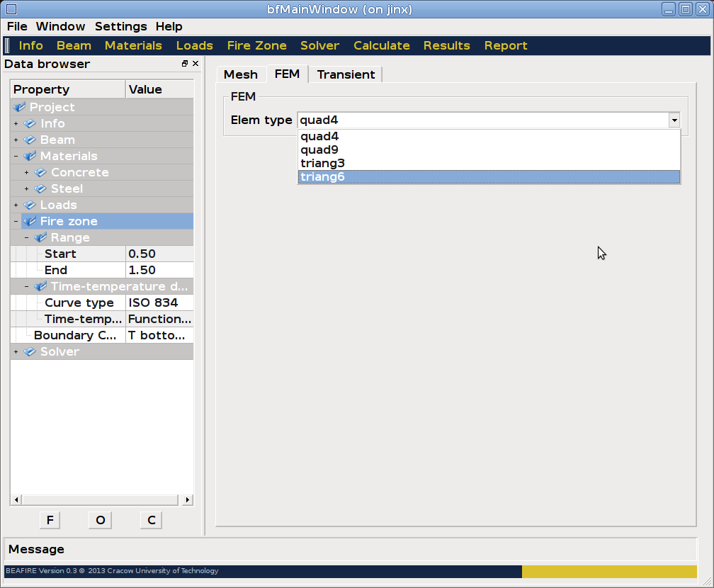The image size is (714, 588).
Task: Select triang6 in the element type list
Action: [x=489, y=176]
